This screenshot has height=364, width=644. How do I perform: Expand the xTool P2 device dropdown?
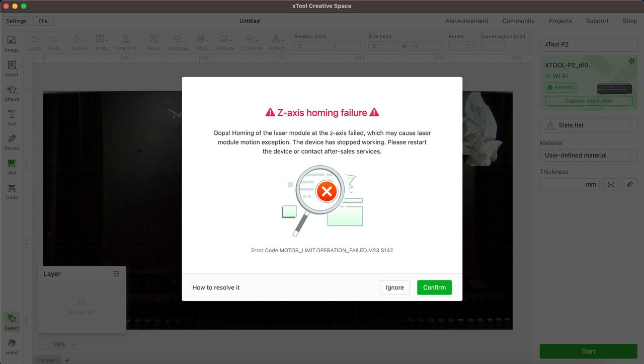pos(588,44)
